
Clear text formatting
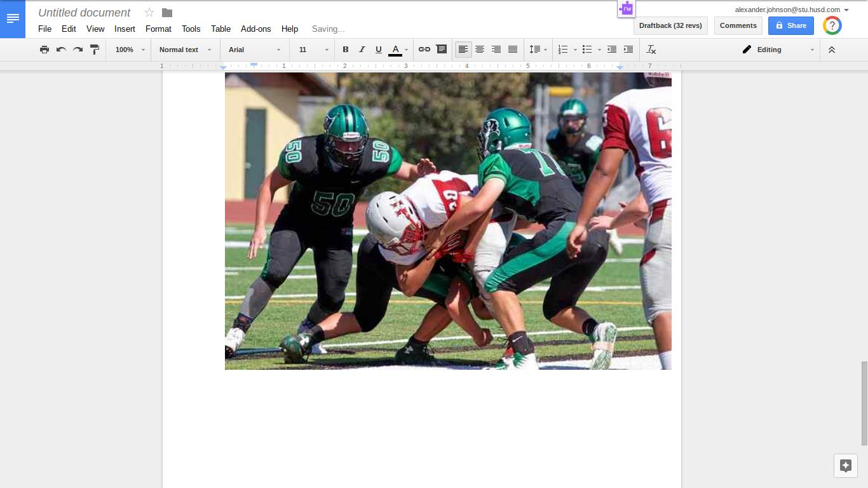point(651,50)
